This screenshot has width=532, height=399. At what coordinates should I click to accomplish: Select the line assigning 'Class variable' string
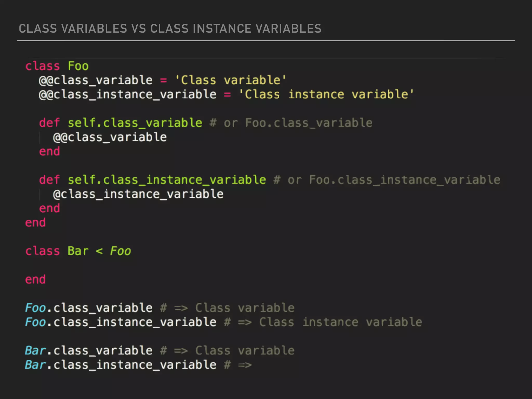click(163, 80)
